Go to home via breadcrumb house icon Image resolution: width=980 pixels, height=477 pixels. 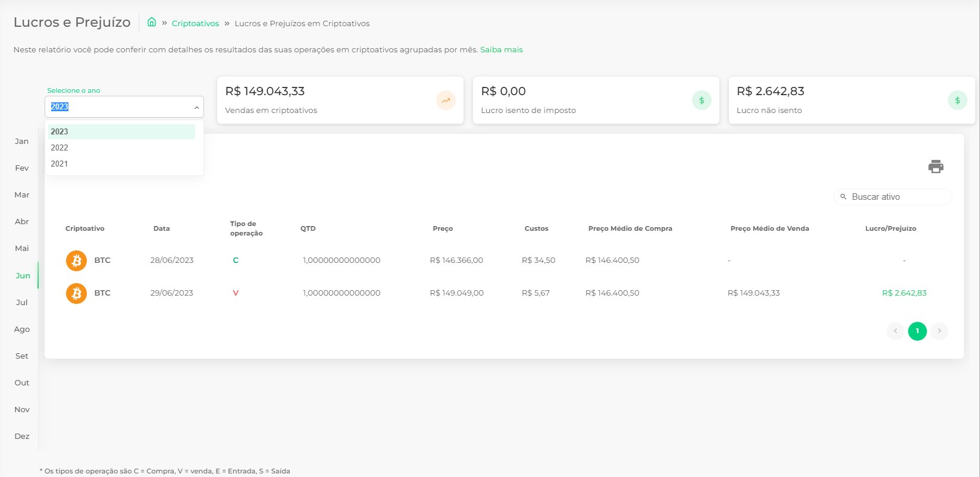coord(152,22)
